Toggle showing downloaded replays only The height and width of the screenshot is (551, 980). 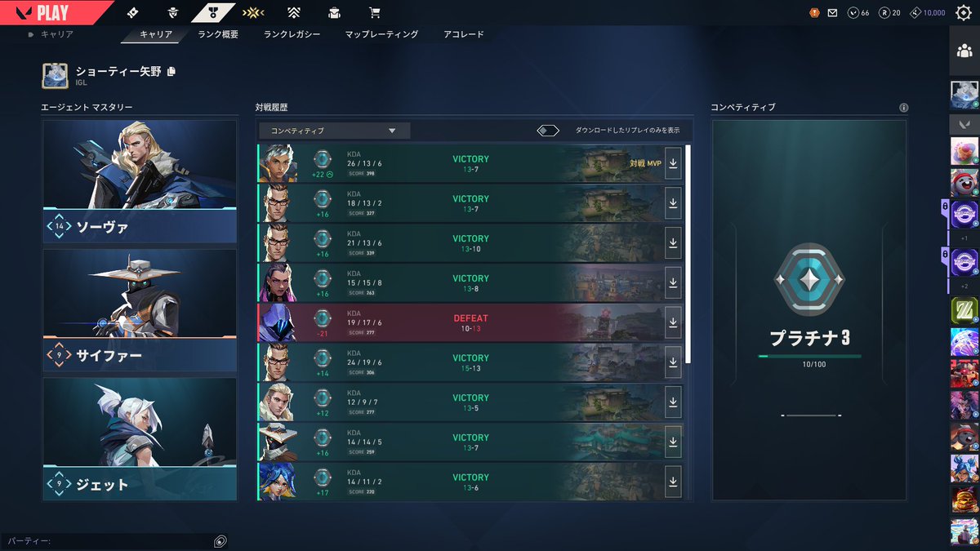tap(548, 131)
